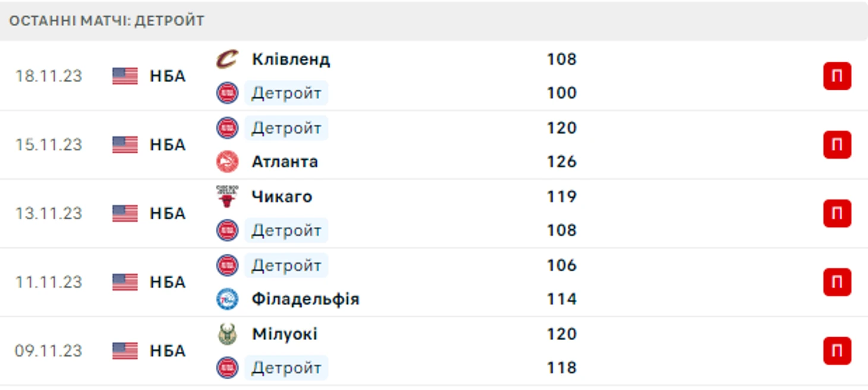This screenshot has height=390, width=868.
Task: Click the Detroit logo in the 18.11.23 match
Action: (227, 93)
